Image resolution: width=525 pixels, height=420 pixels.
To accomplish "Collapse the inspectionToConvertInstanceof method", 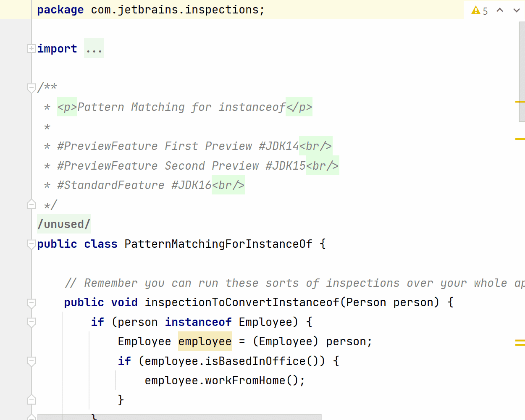I will (31, 303).
